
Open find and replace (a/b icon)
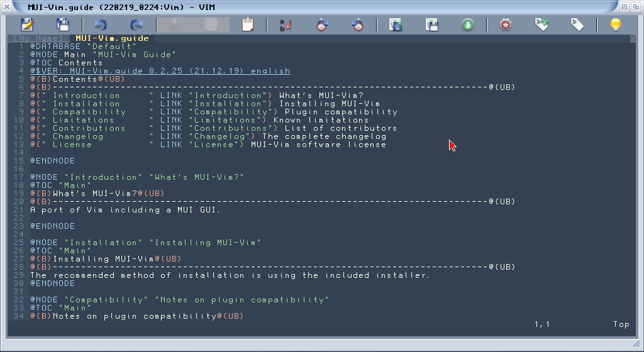click(x=286, y=25)
